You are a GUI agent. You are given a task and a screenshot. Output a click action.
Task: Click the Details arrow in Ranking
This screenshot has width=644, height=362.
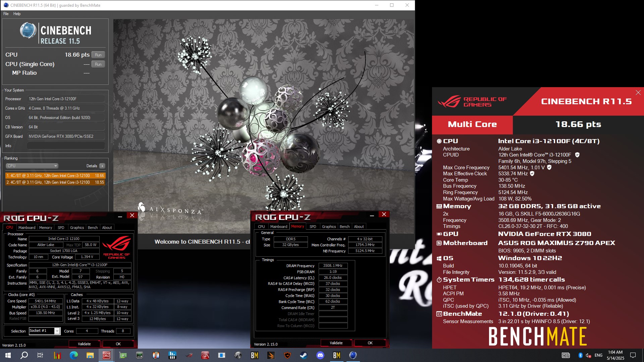(102, 166)
